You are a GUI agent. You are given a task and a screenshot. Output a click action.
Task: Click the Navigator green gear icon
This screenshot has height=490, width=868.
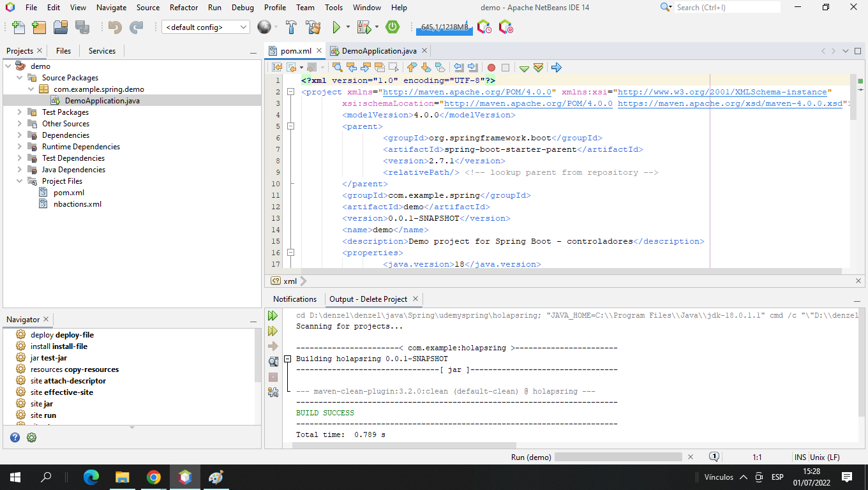[x=31, y=437]
